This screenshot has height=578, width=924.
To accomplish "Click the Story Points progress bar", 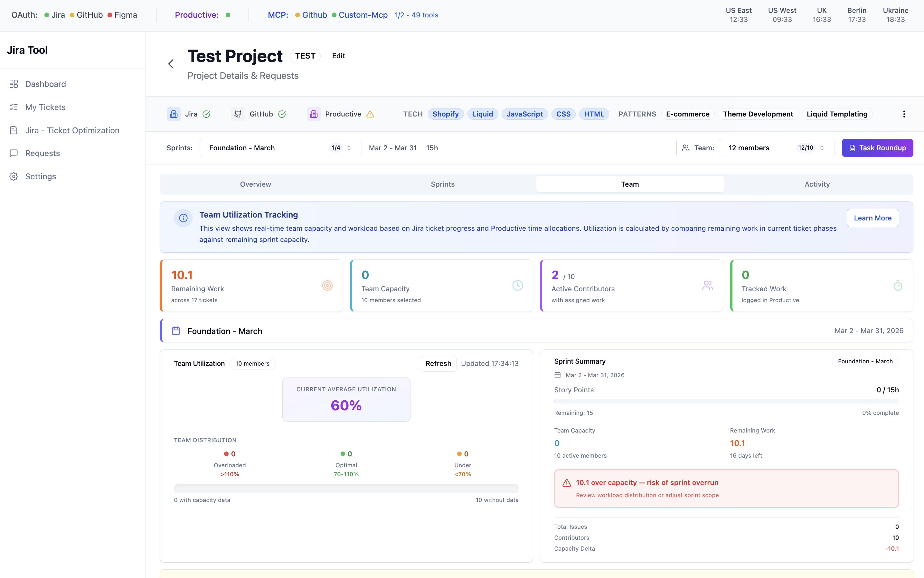I will click(726, 401).
